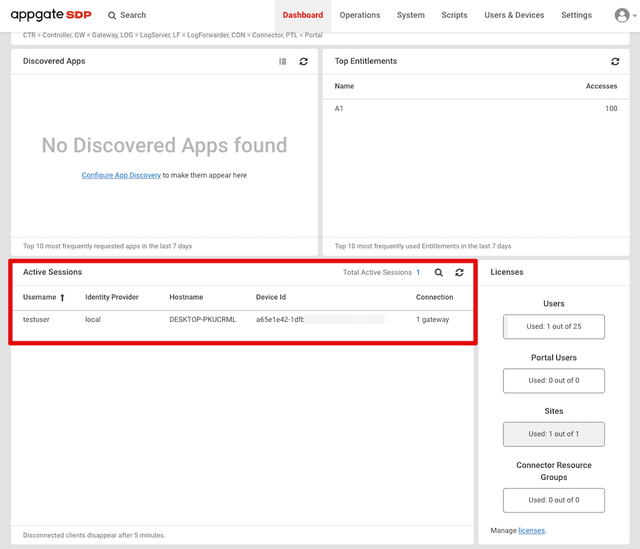Click the appliance abbreviations legend text
Image resolution: width=640 pixels, height=549 pixels.
tap(173, 35)
